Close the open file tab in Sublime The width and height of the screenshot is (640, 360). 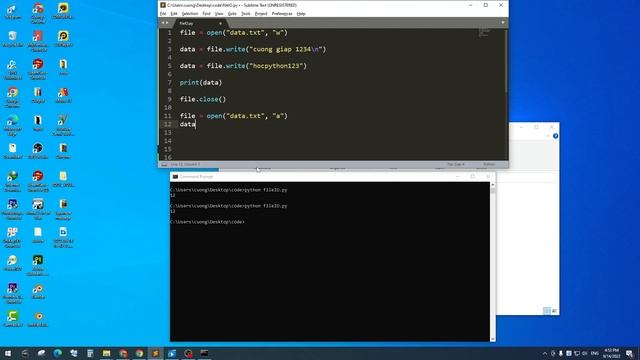[x=220, y=23]
